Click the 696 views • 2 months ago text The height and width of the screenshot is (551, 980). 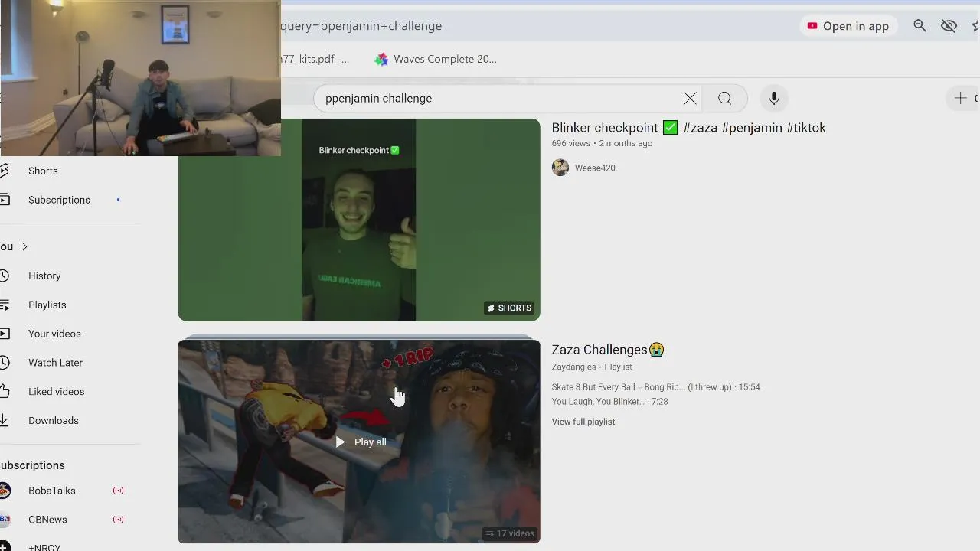[x=602, y=143]
